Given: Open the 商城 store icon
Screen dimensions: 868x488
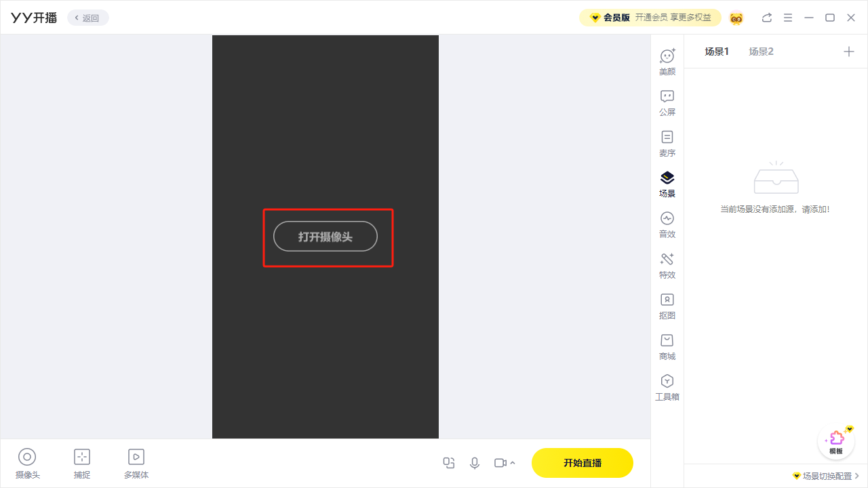Looking at the screenshot, I should [667, 346].
